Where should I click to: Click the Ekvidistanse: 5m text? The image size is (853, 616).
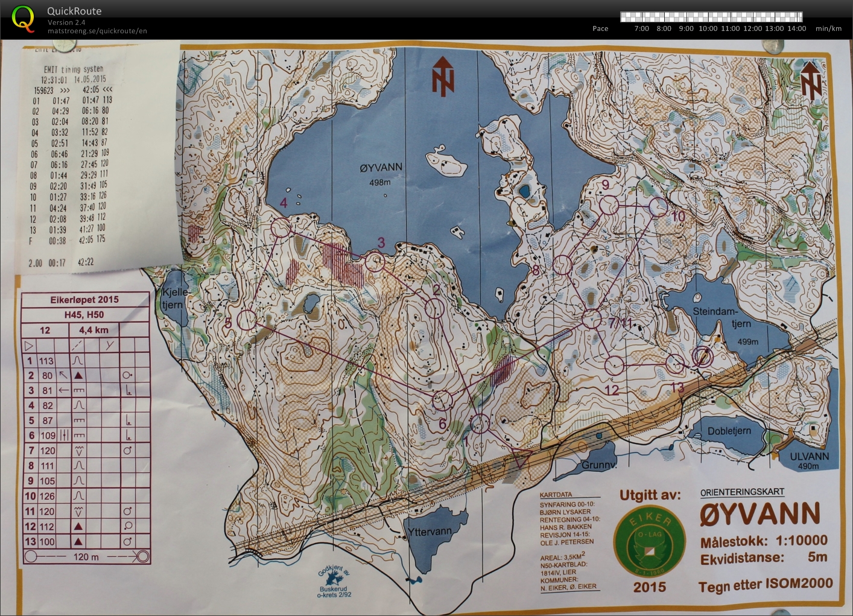(x=764, y=559)
